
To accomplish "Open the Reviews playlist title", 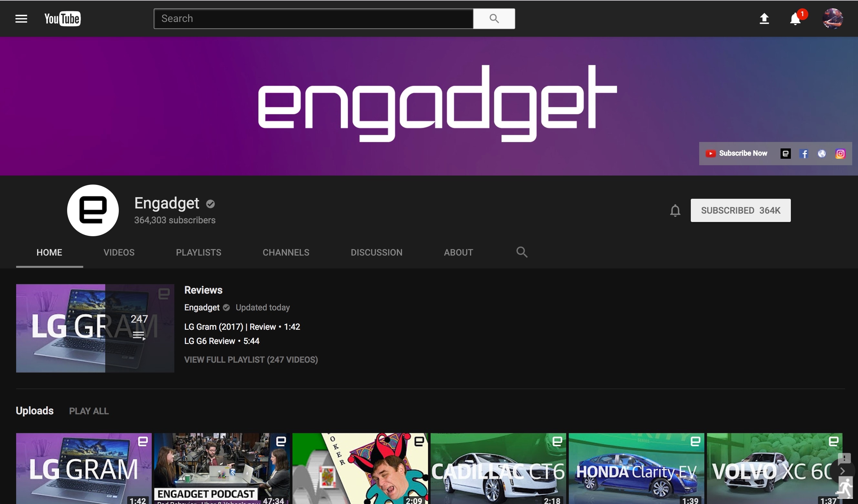I will [203, 290].
